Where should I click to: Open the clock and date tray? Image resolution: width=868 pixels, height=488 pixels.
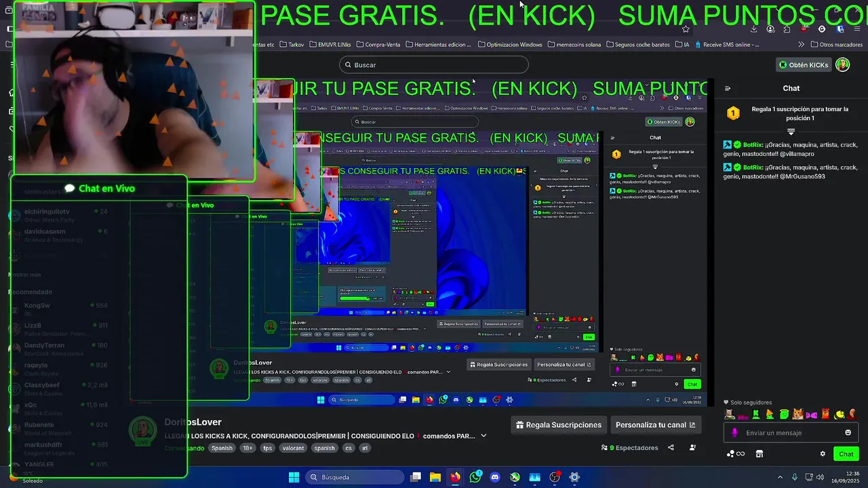(x=847, y=477)
